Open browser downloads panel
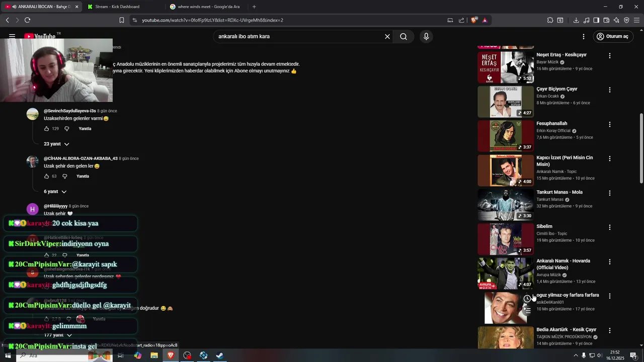The image size is (644, 362). (x=576, y=20)
